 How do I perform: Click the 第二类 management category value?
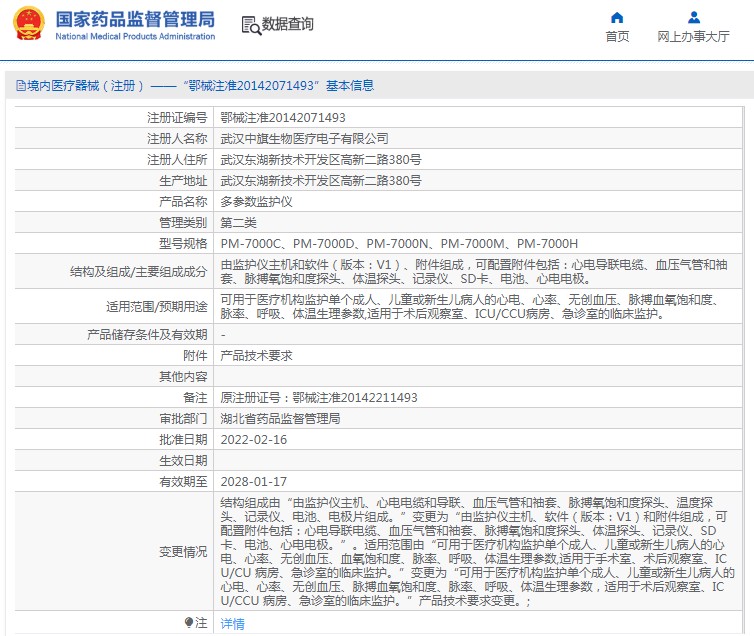[x=239, y=223]
